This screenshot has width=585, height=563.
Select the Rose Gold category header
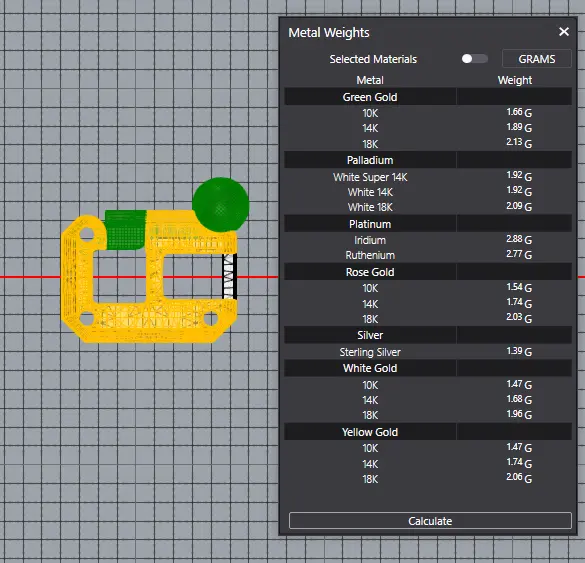pyautogui.click(x=428, y=272)
